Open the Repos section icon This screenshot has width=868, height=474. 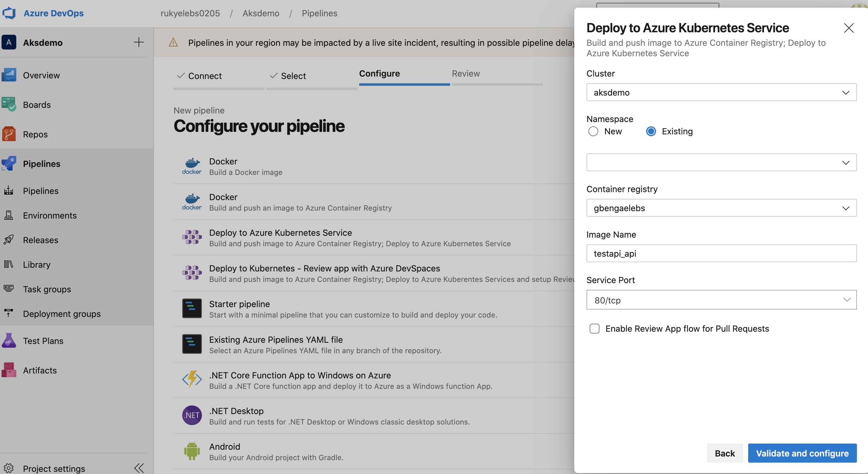point(9,134)
